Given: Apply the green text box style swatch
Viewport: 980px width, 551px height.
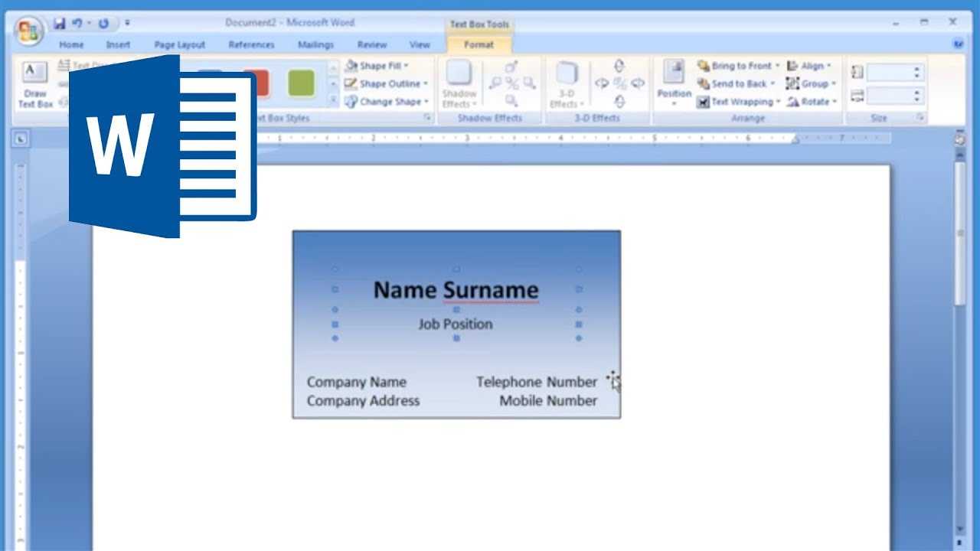Looking at the screenshot, I should point(301,83).
